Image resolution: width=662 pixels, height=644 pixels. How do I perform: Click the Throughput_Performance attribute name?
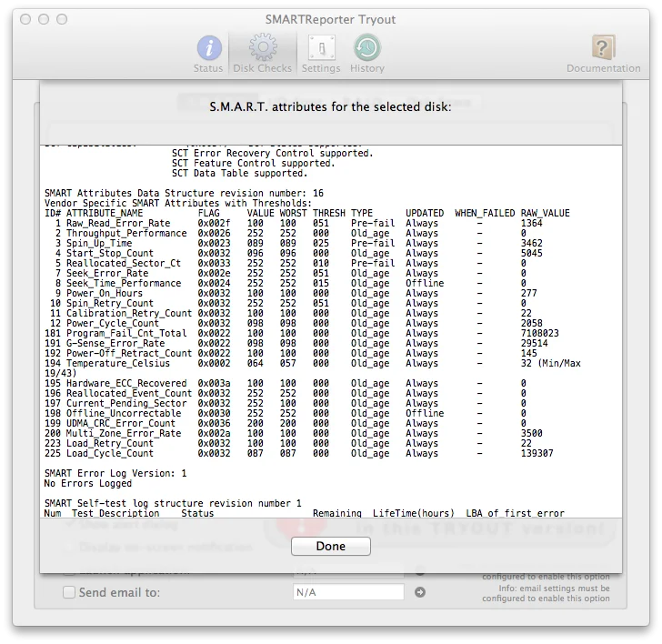pyautogui.click(x=126, y=233)
